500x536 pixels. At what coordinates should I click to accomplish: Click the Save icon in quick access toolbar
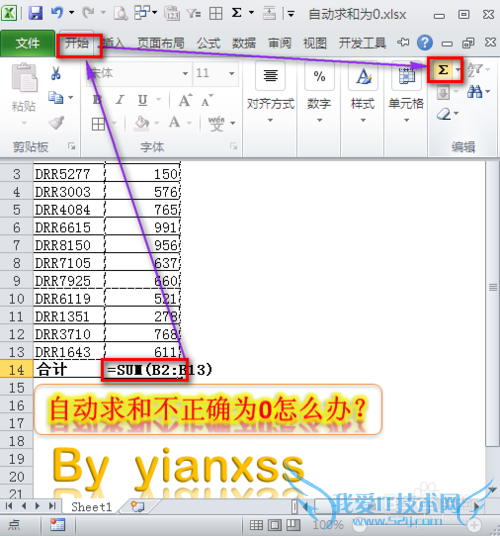[35, 13]
